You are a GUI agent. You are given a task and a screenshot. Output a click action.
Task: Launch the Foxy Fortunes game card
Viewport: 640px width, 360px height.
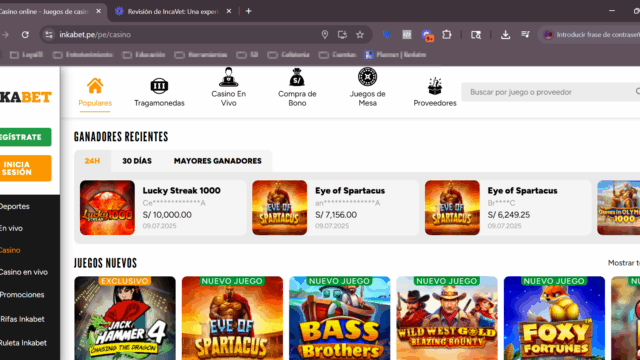554,318
